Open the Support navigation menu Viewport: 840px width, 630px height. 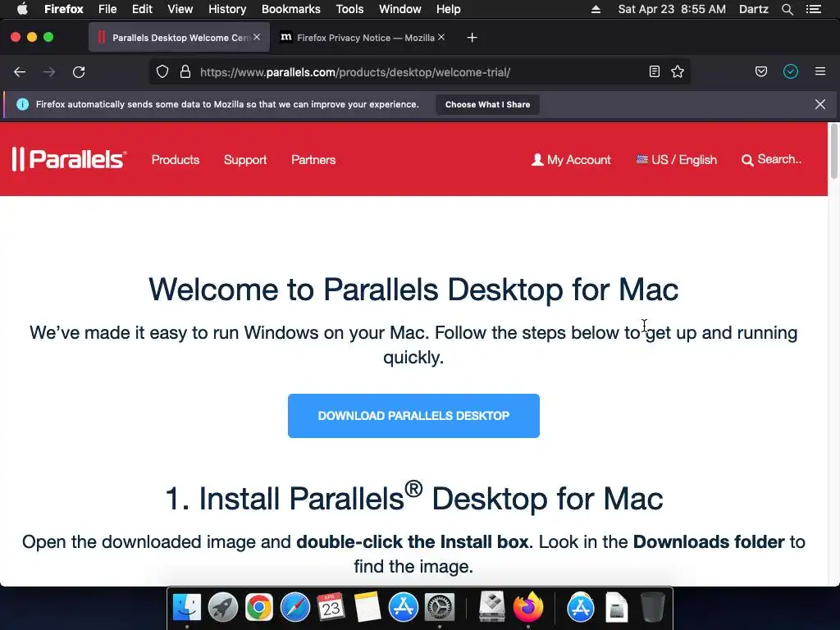245,160
